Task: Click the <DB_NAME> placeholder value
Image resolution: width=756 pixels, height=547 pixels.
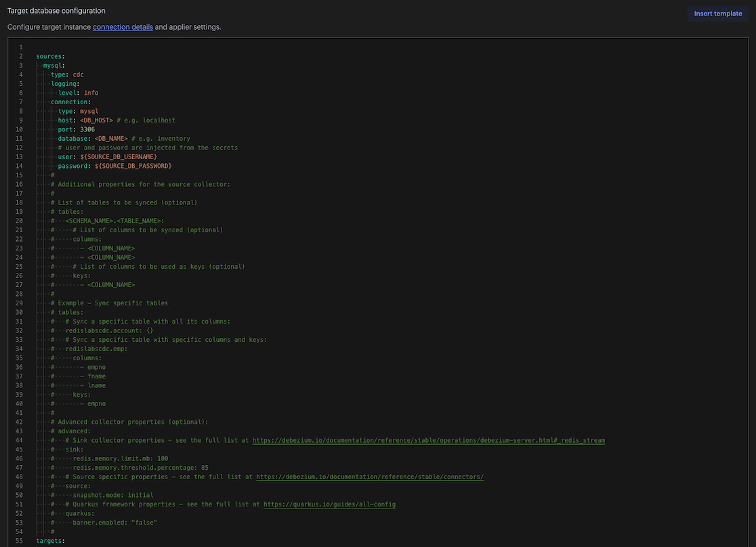Action: (111, 139)
